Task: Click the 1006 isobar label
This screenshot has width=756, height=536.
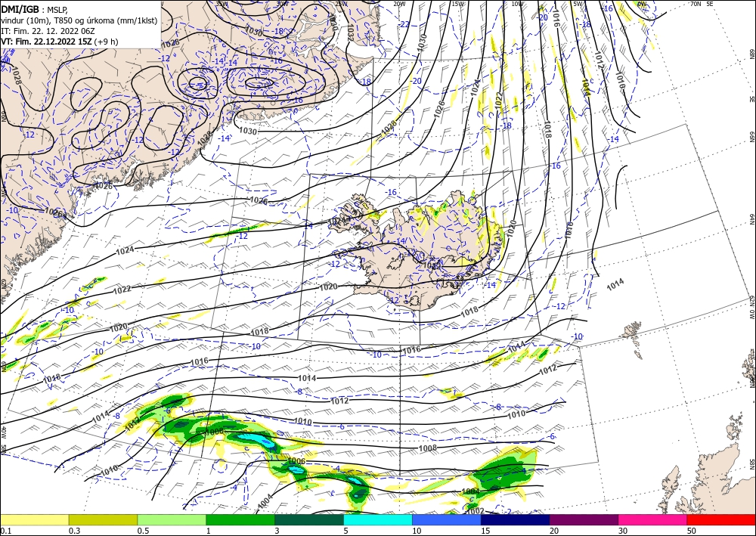Action: pos(296,461)
